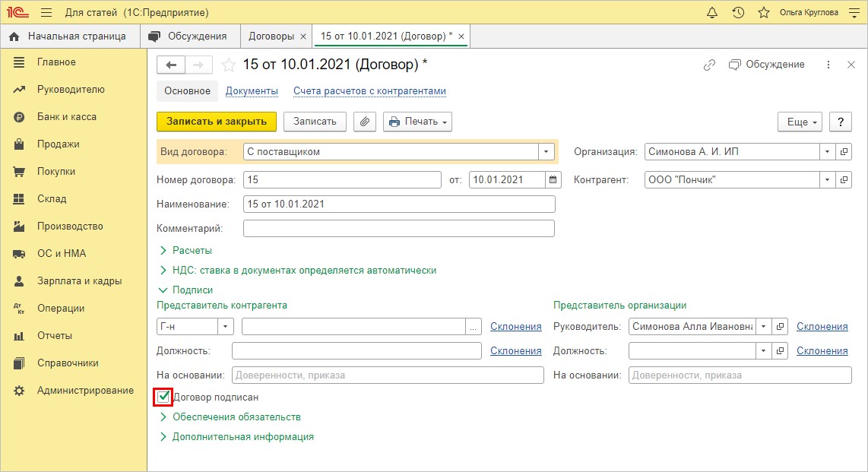Open the main hamburger menu

(x=46, y=12)
